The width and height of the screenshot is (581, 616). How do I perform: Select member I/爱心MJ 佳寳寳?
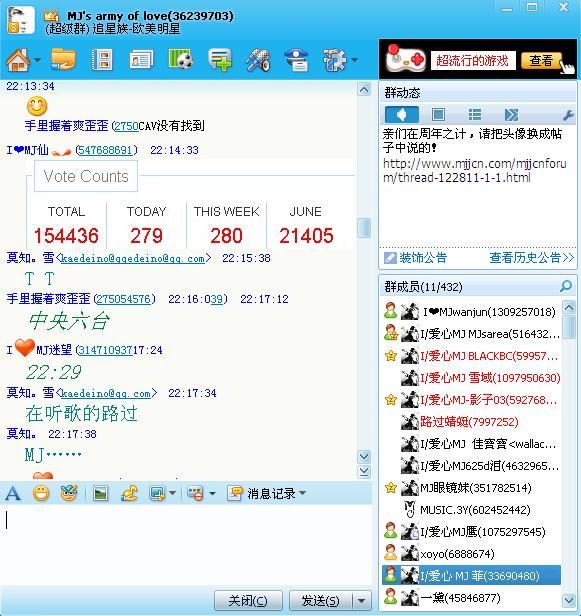pos(471,444)
